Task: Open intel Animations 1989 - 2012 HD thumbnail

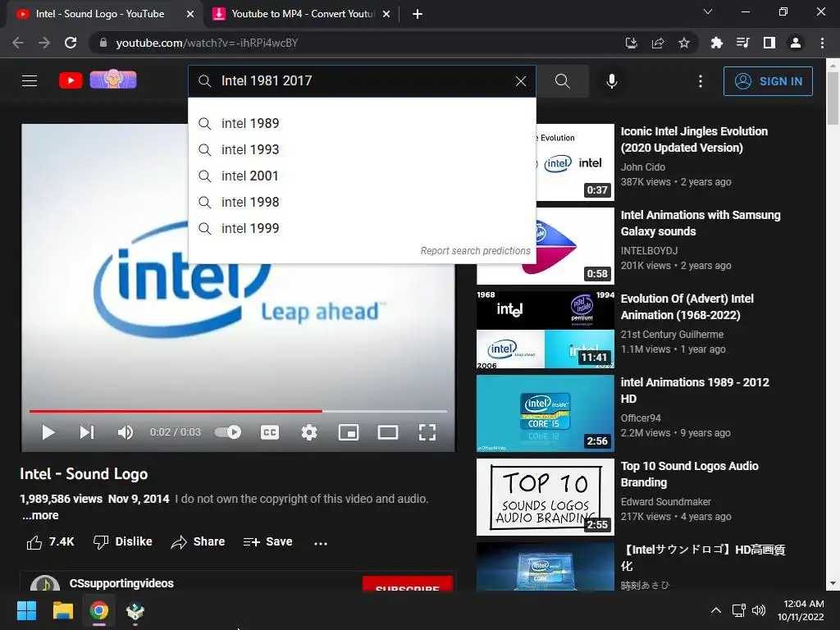Action: 546,413
